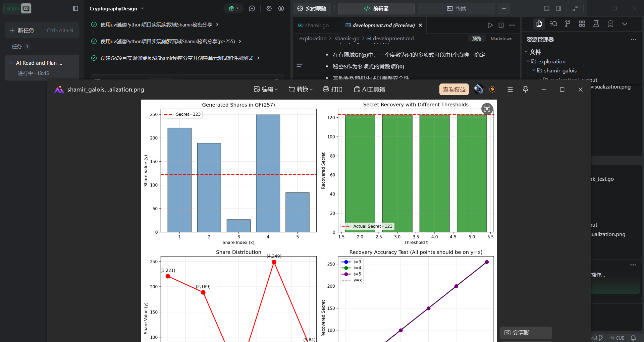Click the fullscreen icon on the image

(487, 109)
